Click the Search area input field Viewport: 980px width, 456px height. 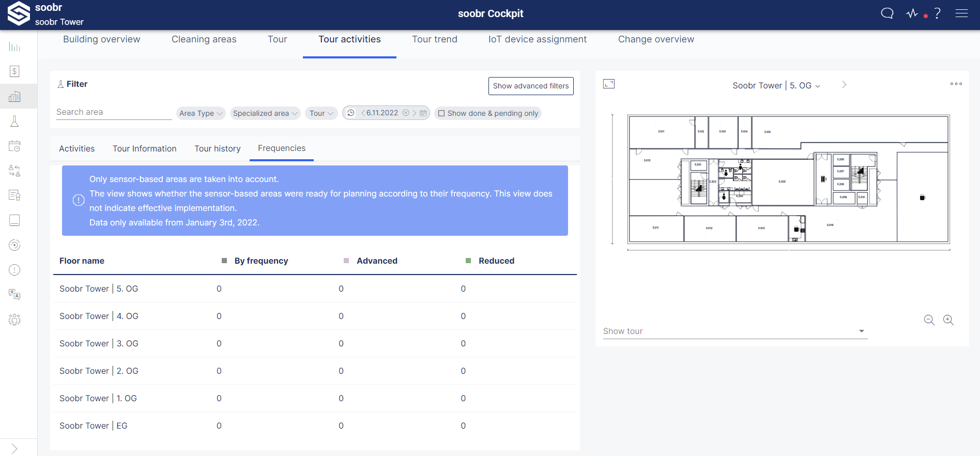point(114,112)
